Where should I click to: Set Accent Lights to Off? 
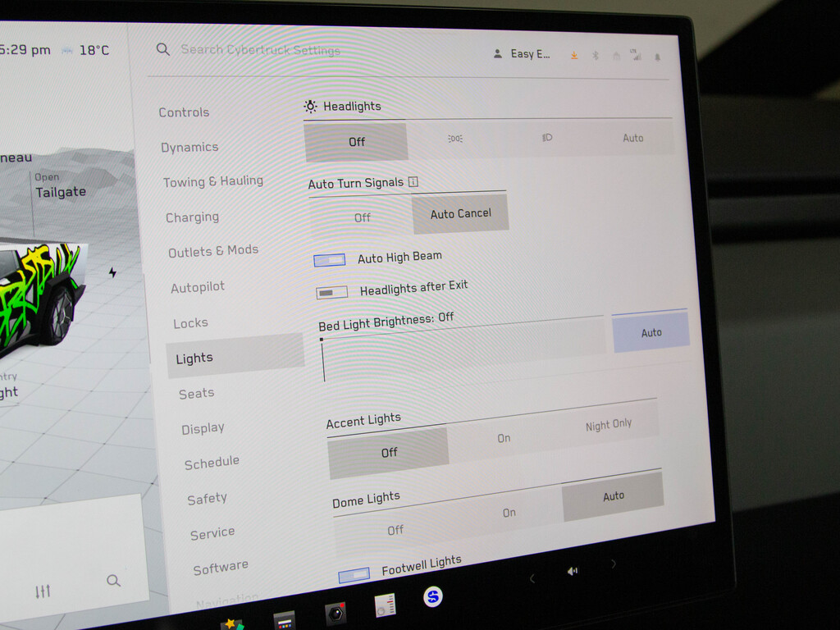[389, 453]
